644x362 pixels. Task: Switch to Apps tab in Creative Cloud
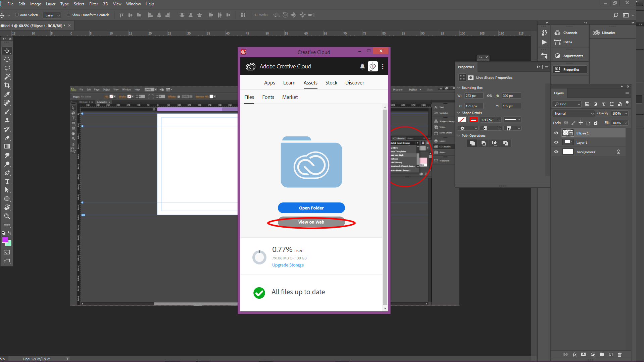click(269, 83)
